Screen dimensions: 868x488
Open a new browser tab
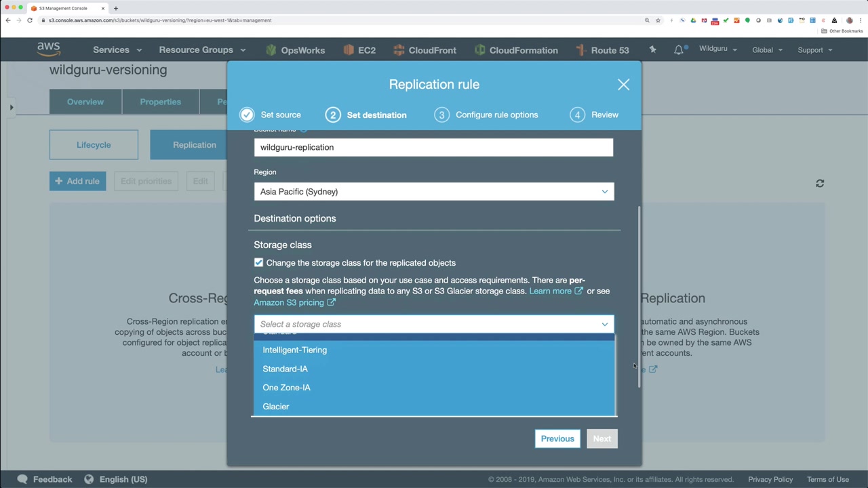[116, 8]
